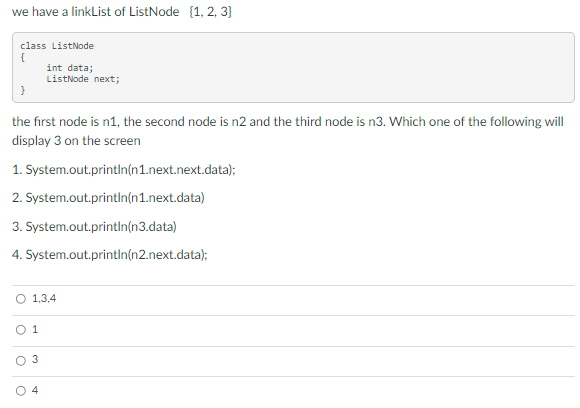
Task: Click the answer label "4" beside its radio
Action: pyautogui.click(x=35, y=390)
